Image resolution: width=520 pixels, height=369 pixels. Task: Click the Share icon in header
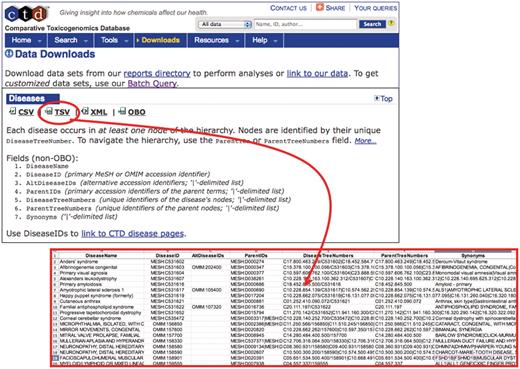319,7
